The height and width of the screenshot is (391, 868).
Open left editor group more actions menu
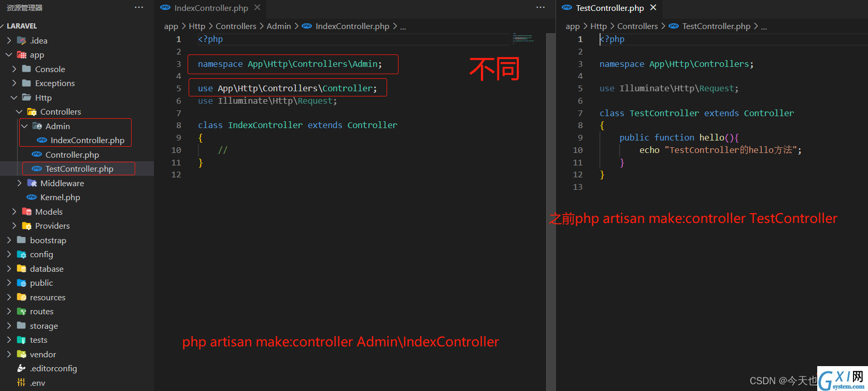(x=540, y=8)
